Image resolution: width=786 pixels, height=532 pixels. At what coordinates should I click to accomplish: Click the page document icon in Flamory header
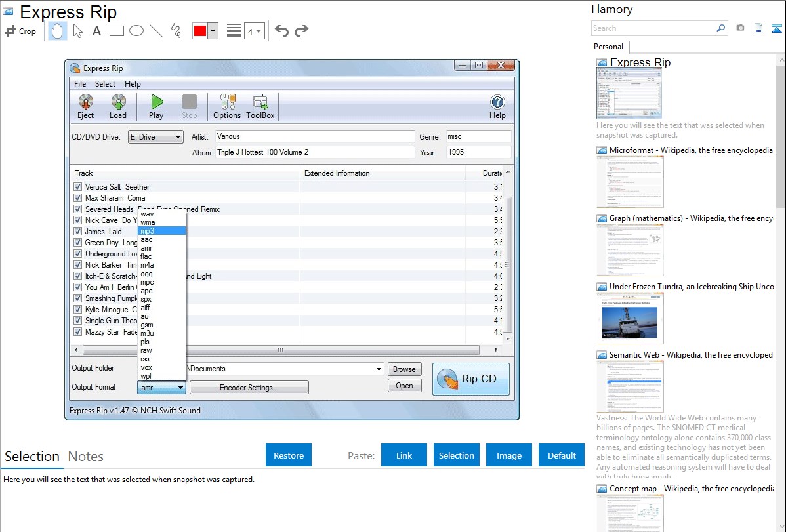click(x=758, y=28)
